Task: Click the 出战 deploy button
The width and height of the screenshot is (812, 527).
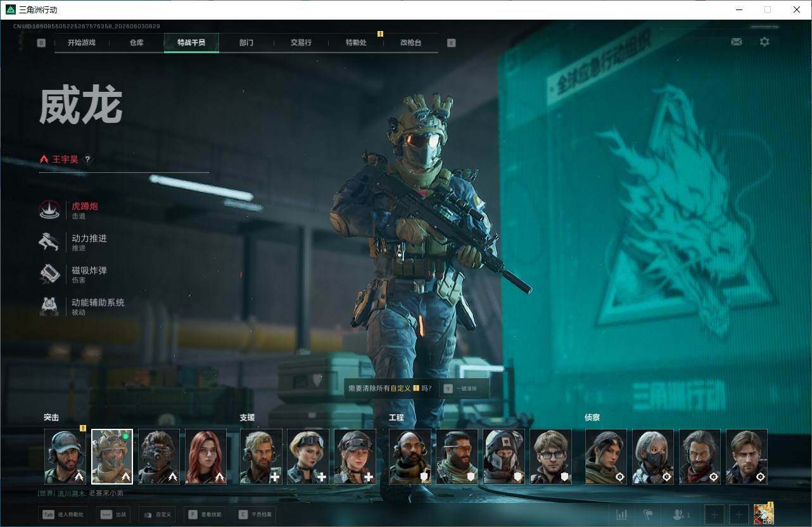Action: click(x=113, y=515)
